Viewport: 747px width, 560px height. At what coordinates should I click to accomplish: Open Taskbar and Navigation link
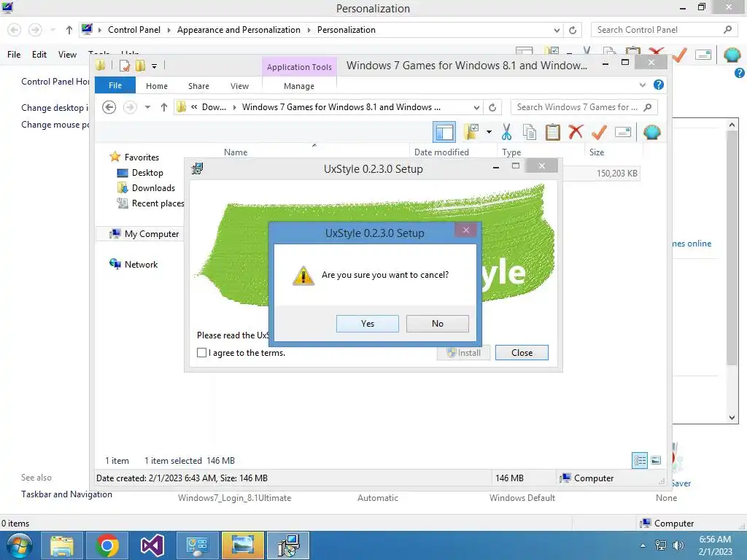pyautogui.click(x=66, y=494)
